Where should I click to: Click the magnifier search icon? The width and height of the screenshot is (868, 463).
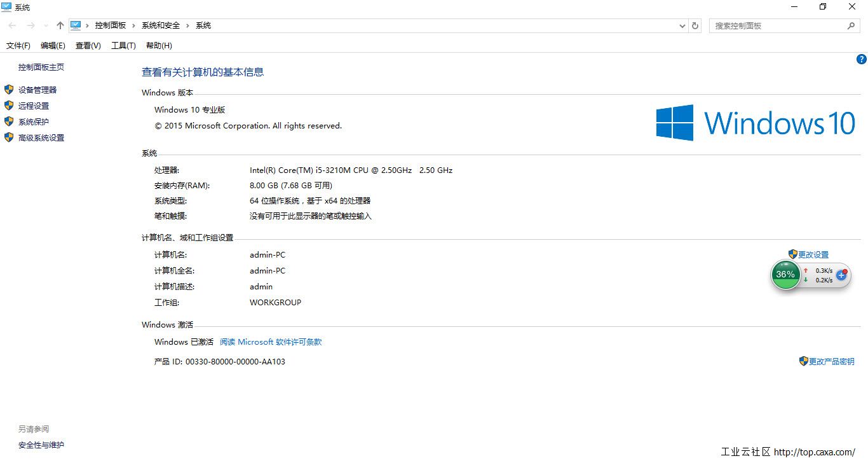851,25
